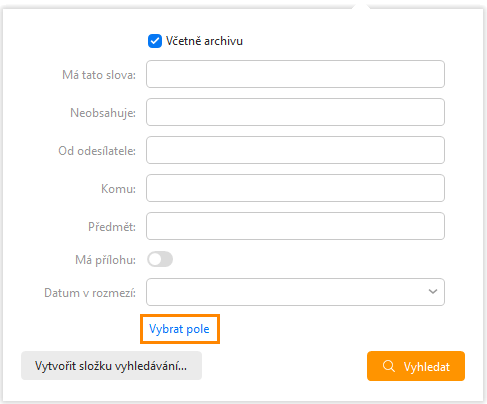Click into the Neobsahuje text box
Screen dimensions: 487x404
(x=295, y=112)
